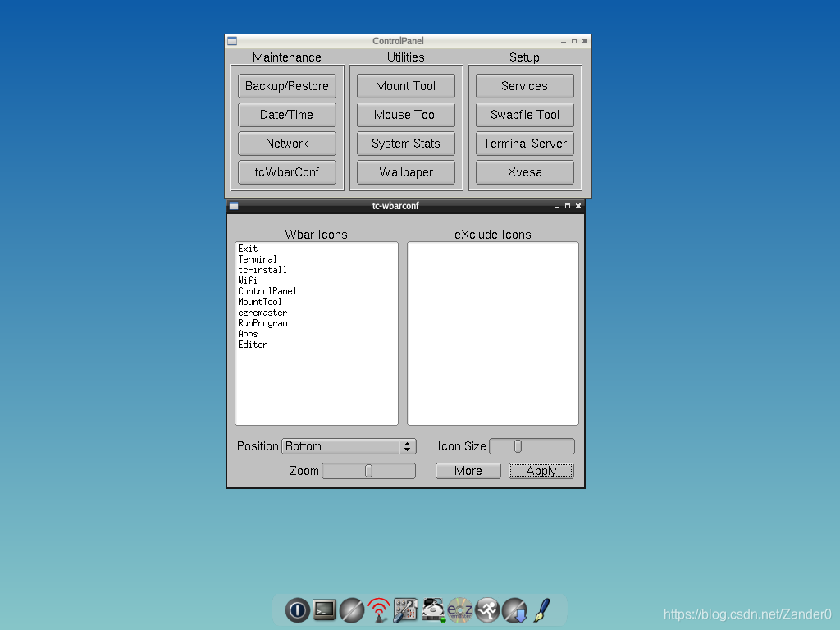
Task: Open Apps icon with blue download arrow
Action: pos(515,610)
